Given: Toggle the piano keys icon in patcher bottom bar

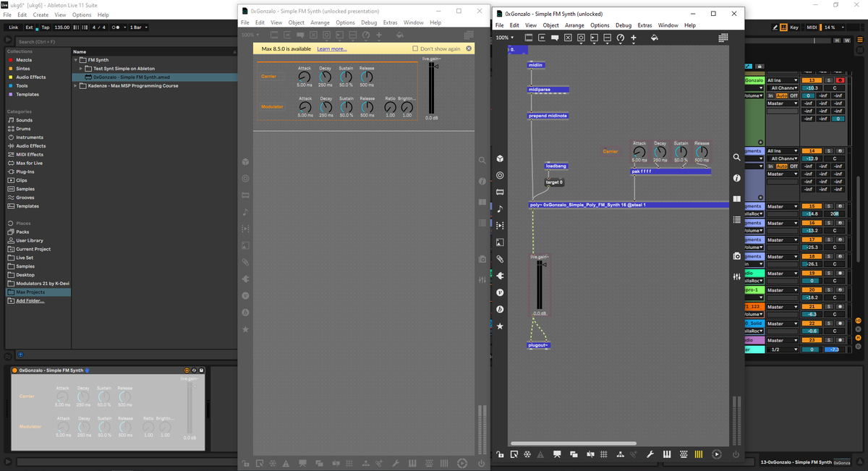Looking at the screenshot, I should [666, 454].
